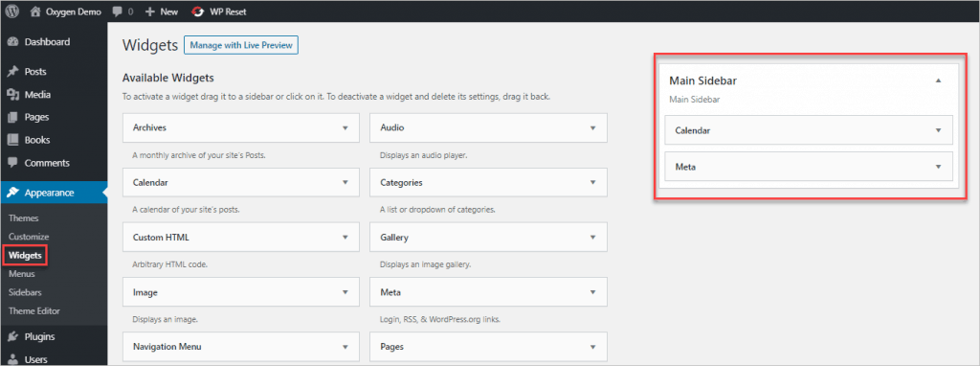The width and height of the screenshot is (980, 366).
Task: Expand the Categories widget arrow
Action: click(x=592, y=183)
